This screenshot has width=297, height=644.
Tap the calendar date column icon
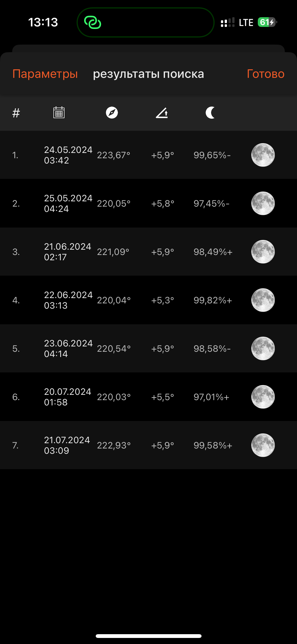(59, 113)
